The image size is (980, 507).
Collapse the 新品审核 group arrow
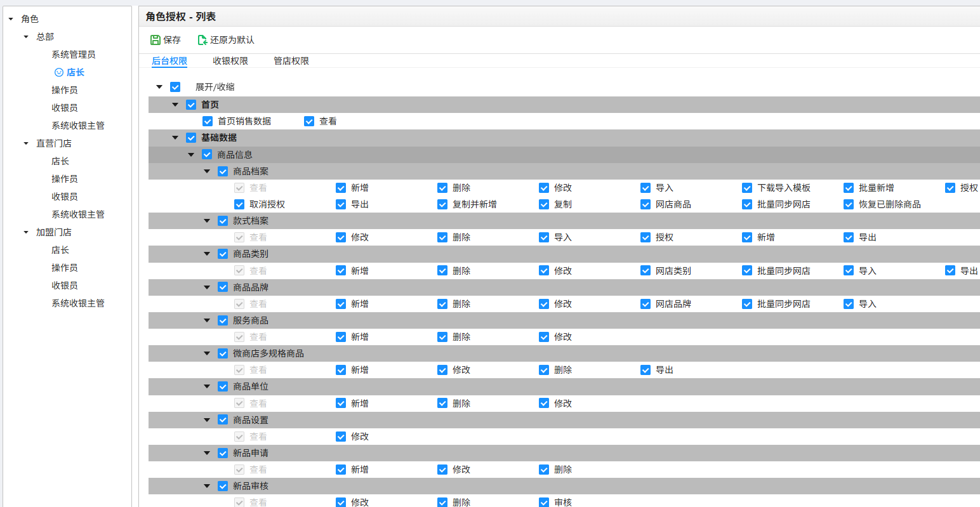207,486
